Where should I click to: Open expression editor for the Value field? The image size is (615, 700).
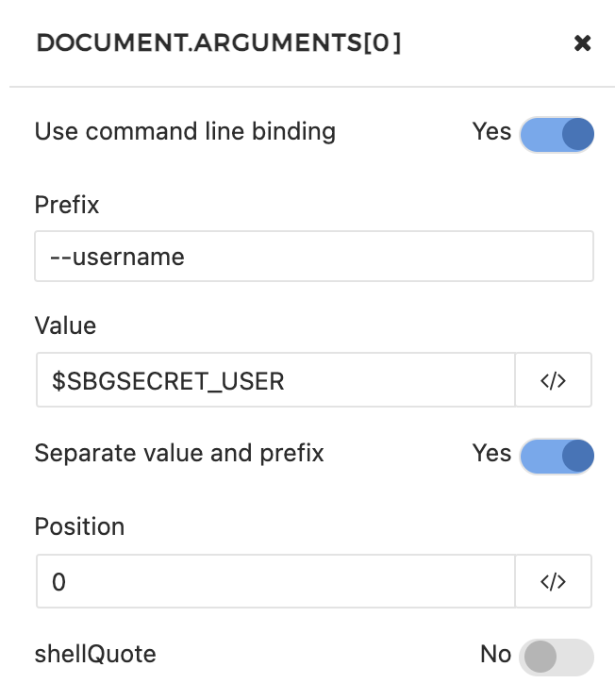(553, 380)
